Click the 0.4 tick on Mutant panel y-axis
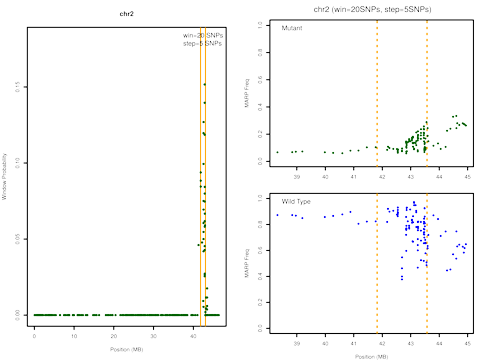 (260, 107)
